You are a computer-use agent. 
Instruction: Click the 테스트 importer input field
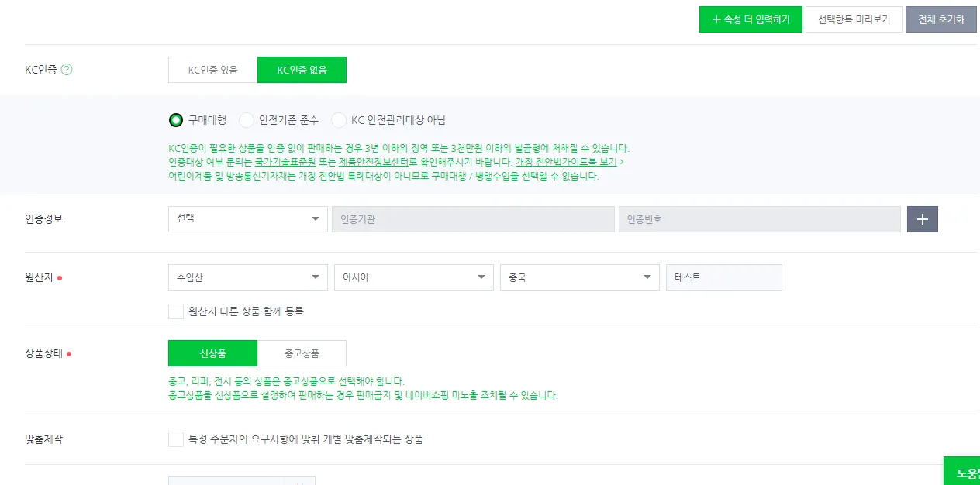(723, 277)
